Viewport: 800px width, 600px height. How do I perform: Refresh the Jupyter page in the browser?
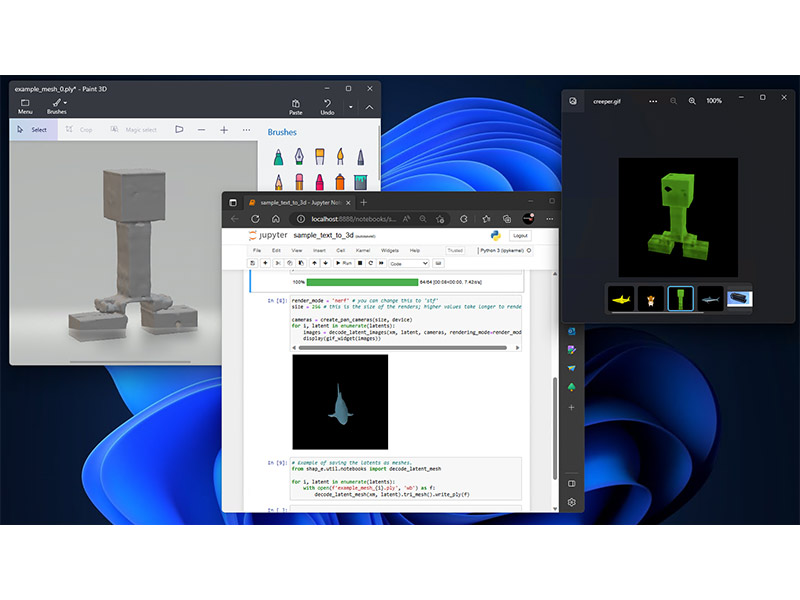click(x=255, y=219)
